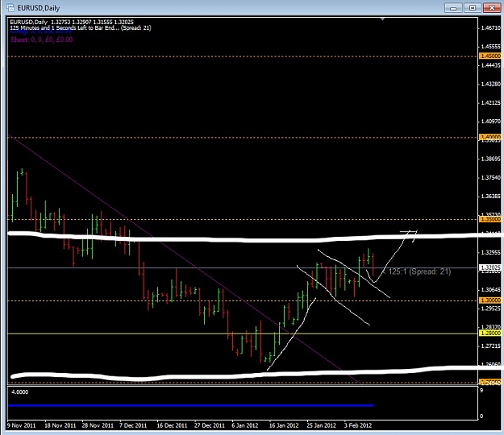The width and height of the screenshot is (504, 435).
Task: Click the chart shift triangle marker
Action: click(x=382, y=19)
